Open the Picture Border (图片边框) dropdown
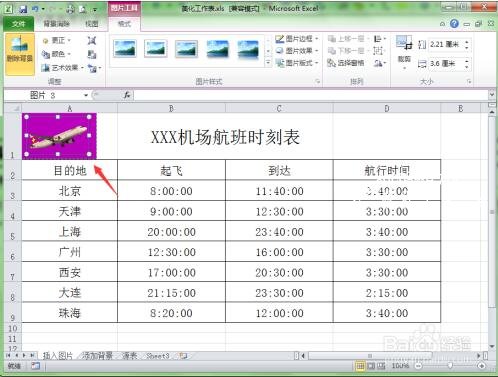This screenshot has height=377, width=498. 297,39
